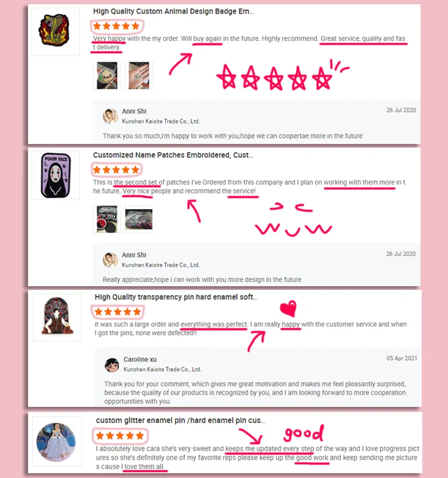Open the seated figure enamel pin product image
This screenshot has width=448, height=478.
(x=57, y=317)
